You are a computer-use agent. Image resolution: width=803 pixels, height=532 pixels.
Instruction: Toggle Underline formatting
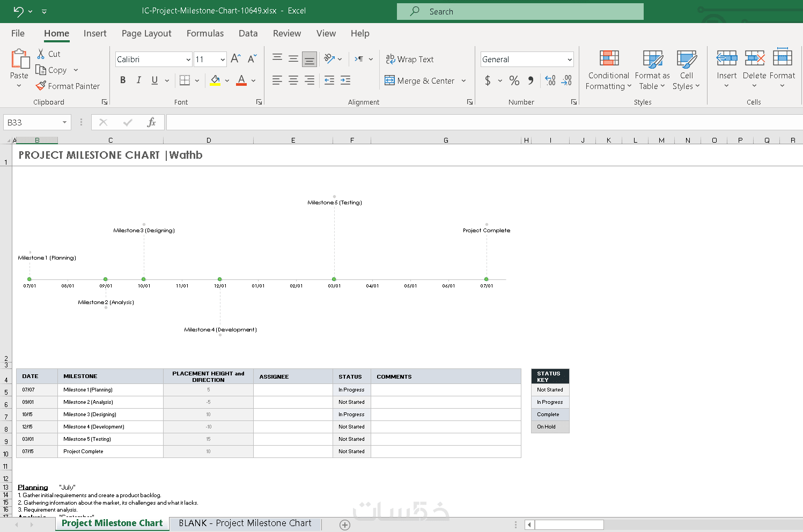154,80
